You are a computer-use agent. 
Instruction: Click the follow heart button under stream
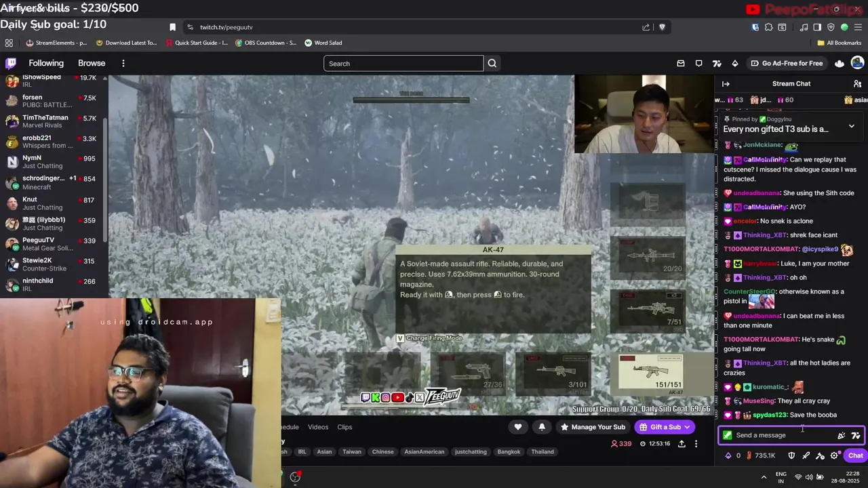(518, 427)
